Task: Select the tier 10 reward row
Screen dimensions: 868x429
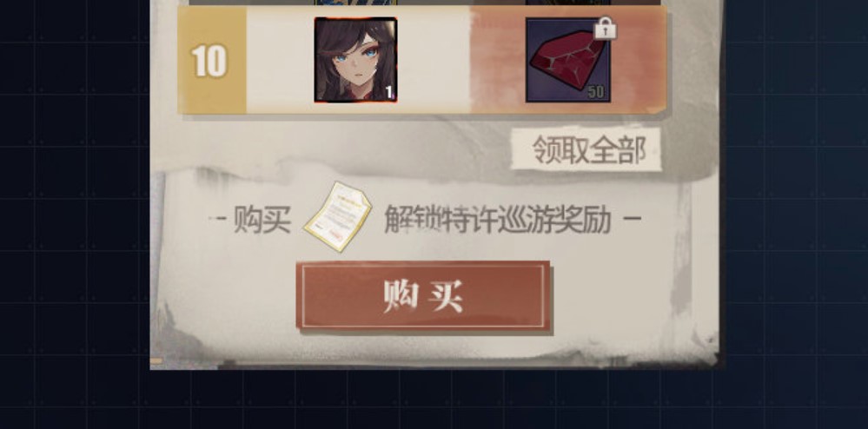Action: tap(422, 60)
